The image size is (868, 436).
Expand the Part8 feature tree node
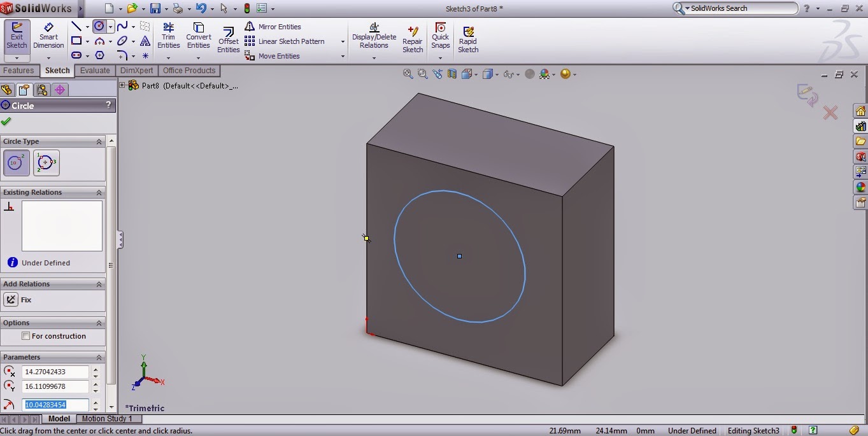click(x=122, y=85)
